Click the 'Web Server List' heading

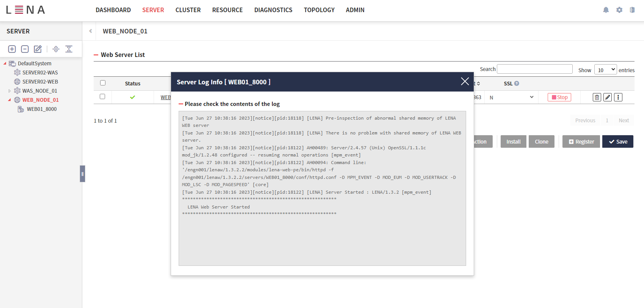click(123, 55)
